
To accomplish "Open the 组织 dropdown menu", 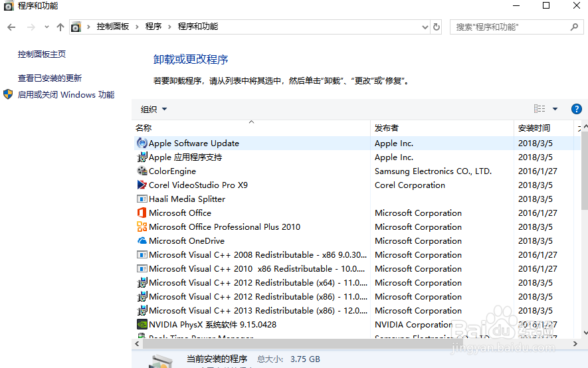I will pos(153,109).
